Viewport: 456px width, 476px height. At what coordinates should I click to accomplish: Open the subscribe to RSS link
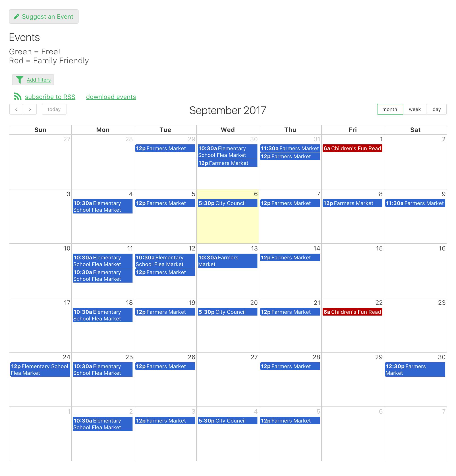(x=50, y=97)
